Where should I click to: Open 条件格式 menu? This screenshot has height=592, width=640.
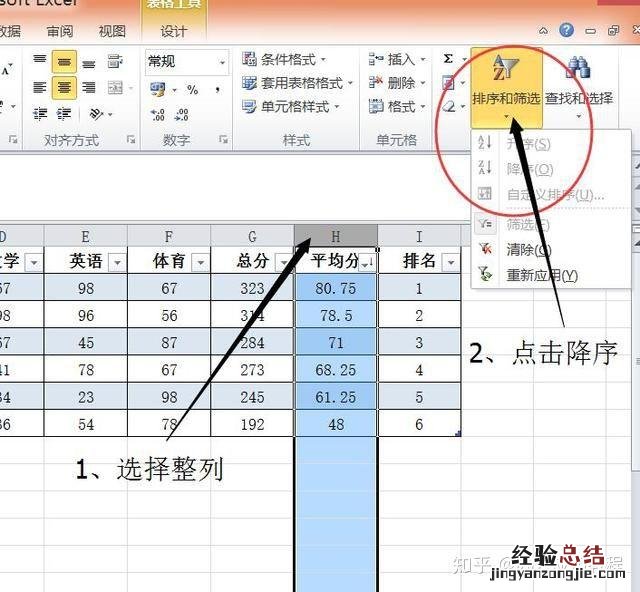pyautogui.click(x=284, y=60)
